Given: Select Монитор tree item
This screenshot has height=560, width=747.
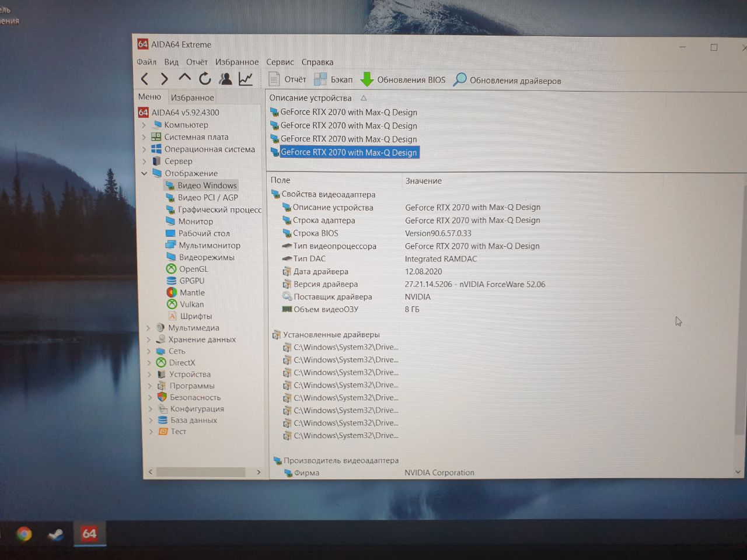Looking at the screenshot, I should [190, 222].
